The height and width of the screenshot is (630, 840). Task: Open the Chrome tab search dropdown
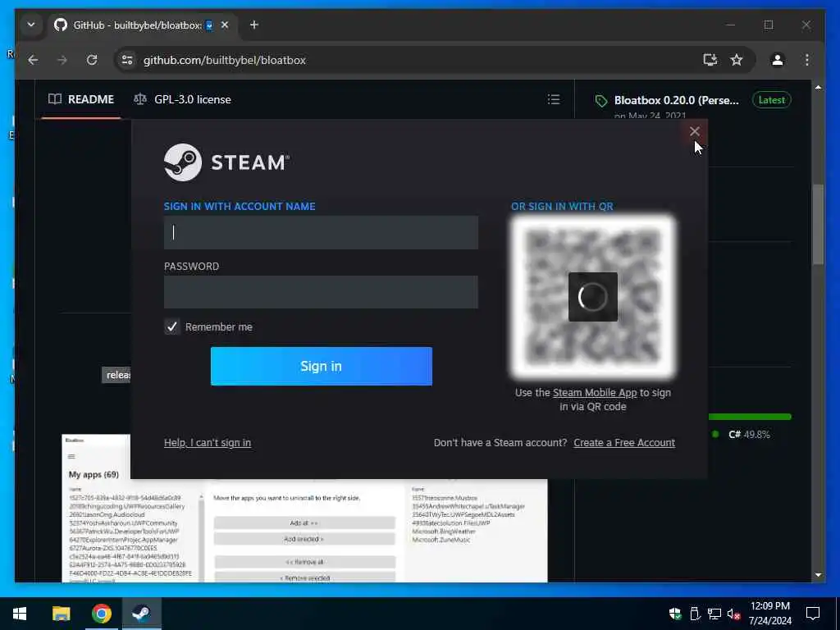pos(31,25)
